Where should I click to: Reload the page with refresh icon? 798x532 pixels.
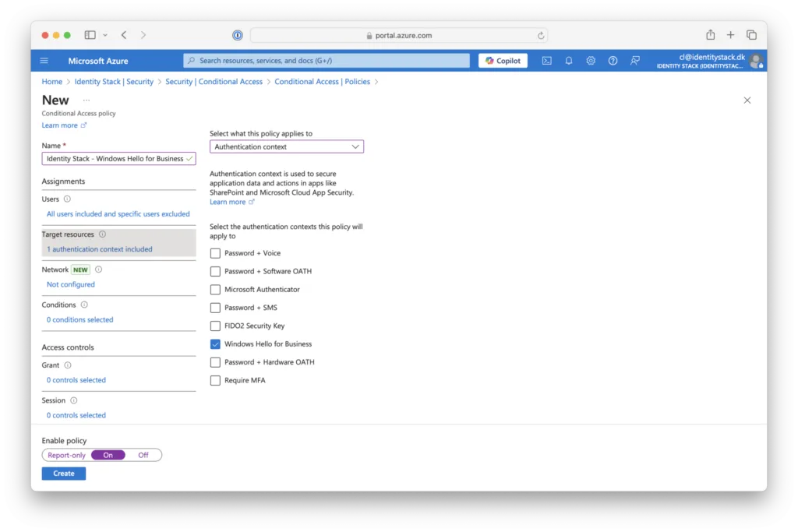(x=541, y=36)
